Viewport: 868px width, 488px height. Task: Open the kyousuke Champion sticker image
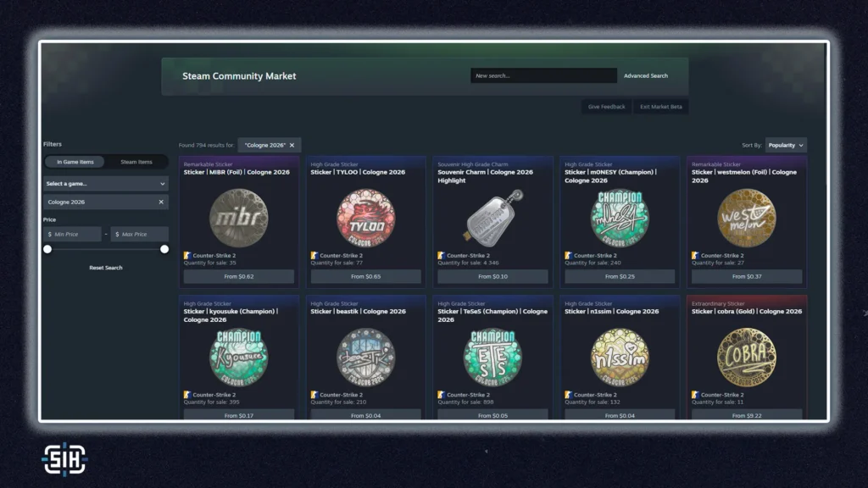238,357
